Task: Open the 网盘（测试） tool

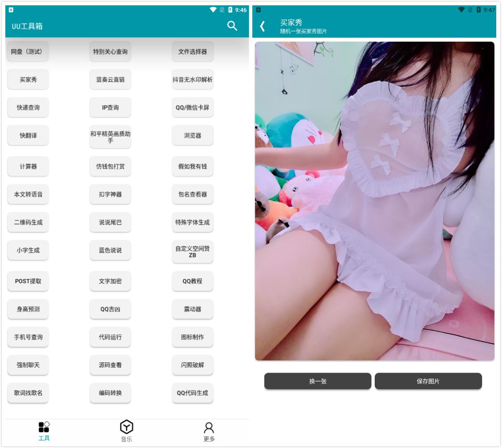Action: coord(28,52)
